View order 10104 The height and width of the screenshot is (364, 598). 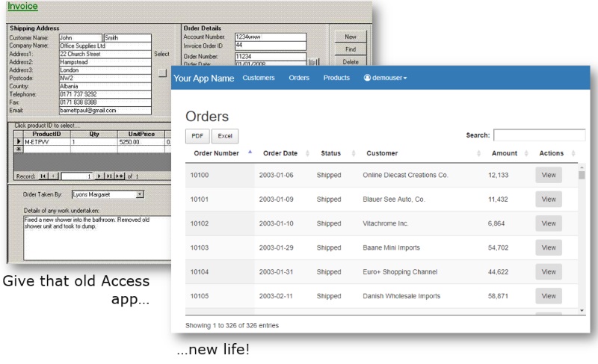[x=549, y=272]
